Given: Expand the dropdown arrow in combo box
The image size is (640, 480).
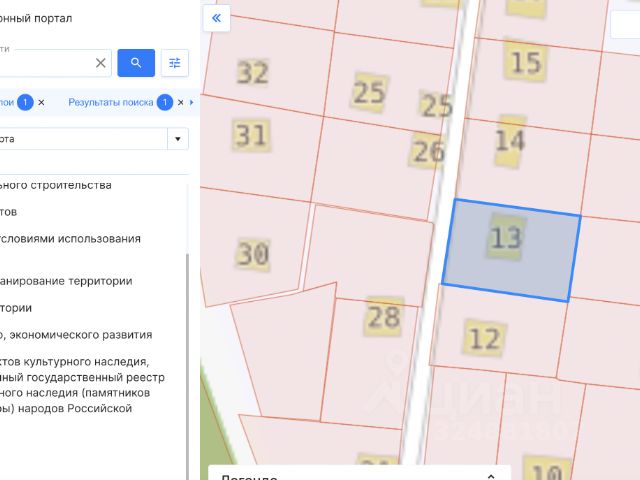Looking at the screenshot, I should [178, 139].
